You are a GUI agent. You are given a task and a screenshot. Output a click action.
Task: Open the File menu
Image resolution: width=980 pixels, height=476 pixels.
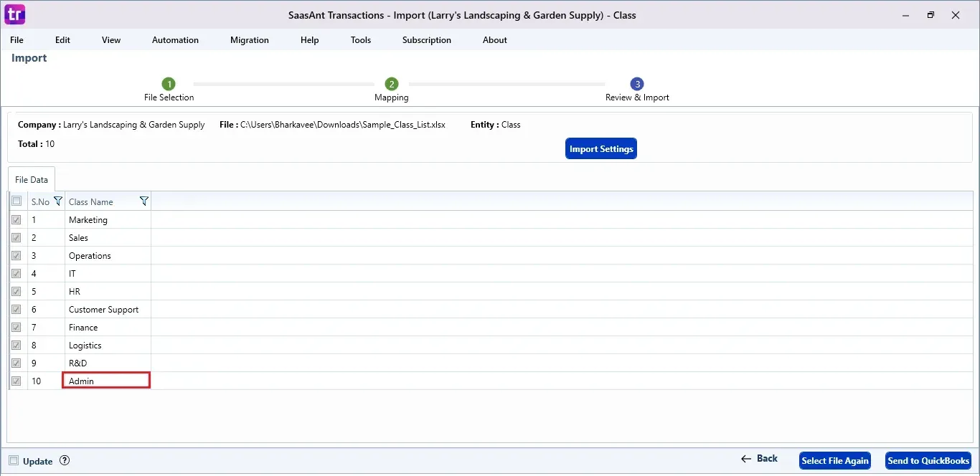[17, 40]
